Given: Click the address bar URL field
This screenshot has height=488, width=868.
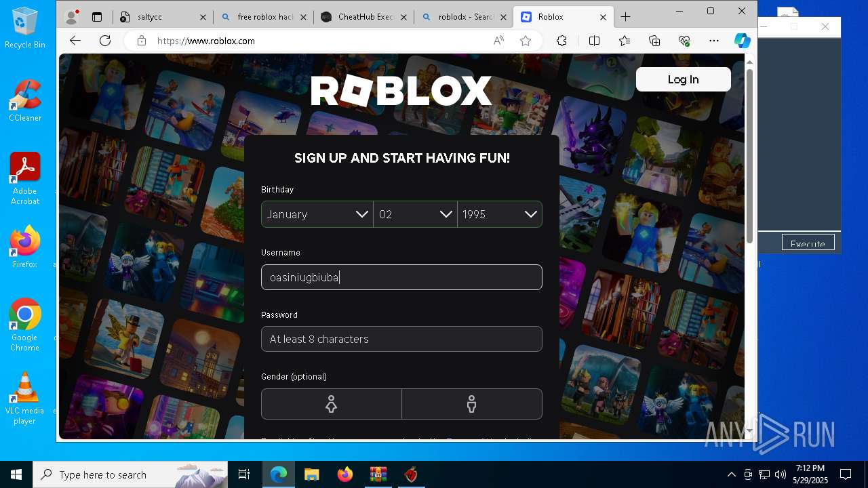Looking at the screenshot, I should click(x=319, y=41).
